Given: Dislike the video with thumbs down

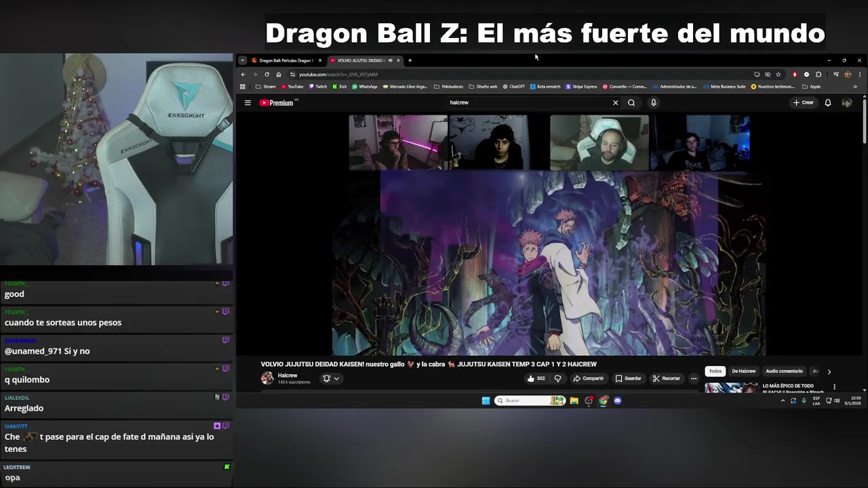Looking at the screenshot, I should click(x=558, y=378).
